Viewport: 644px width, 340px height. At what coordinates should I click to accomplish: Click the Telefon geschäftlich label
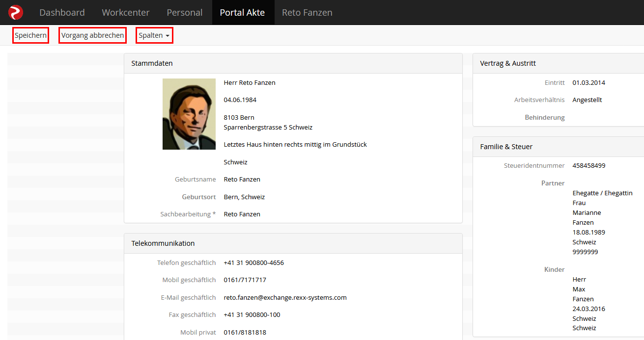point(186,262)
